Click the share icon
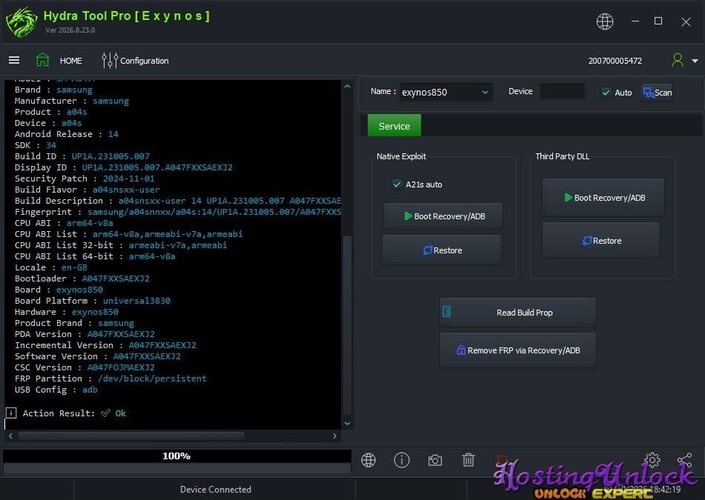 pyautogui.click(x=685, y=460)
